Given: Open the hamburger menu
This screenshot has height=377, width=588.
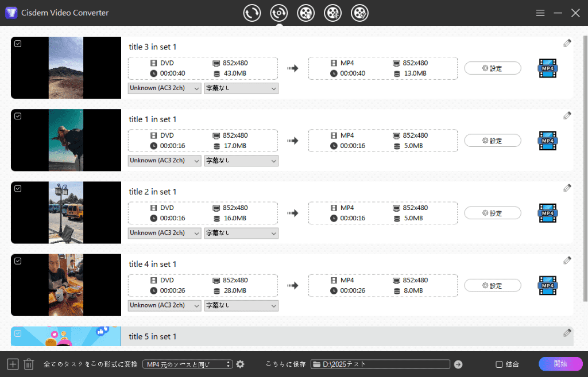Looking at the screenshot, I should click(x=540, y=13).
